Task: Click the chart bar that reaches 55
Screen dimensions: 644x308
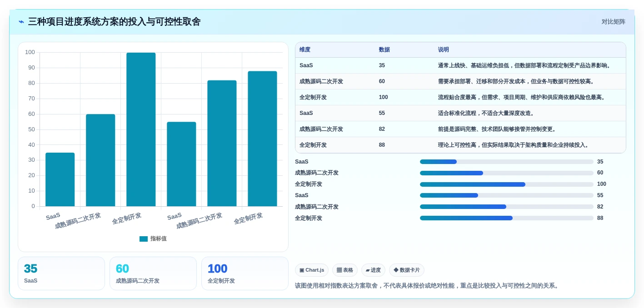Action: pos(181,164)
